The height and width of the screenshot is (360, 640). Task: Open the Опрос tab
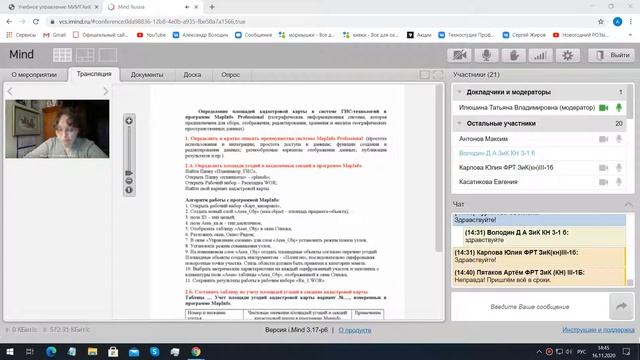point(231,75)
